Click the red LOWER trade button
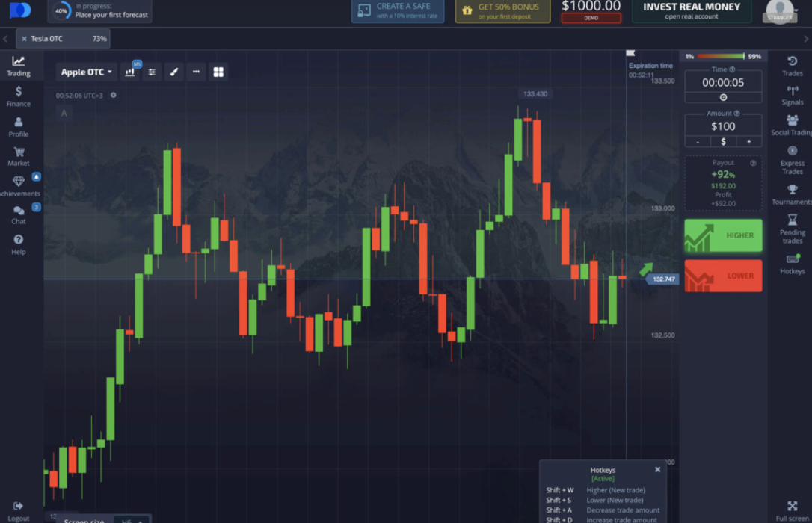 [723, 276]
